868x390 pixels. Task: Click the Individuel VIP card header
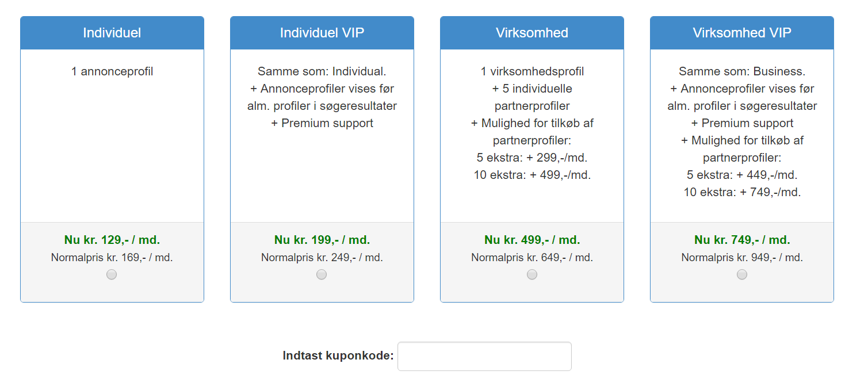click(322, 33)
